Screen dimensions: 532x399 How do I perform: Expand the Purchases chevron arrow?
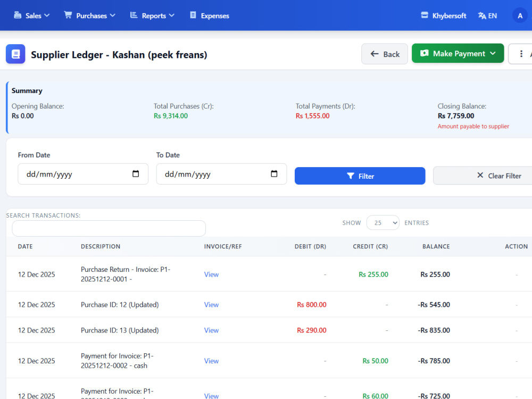pyautogui.click(x=113, y=15)
